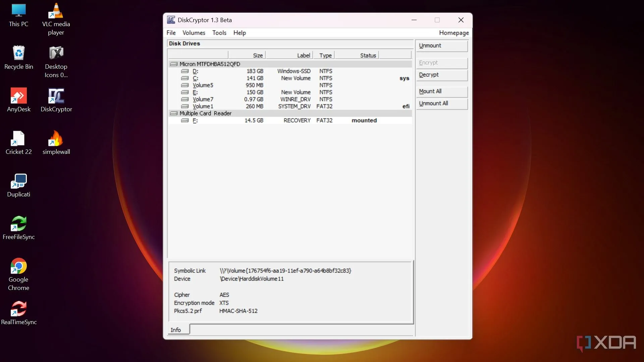
Task: Switch to the Info tab
Action: coord(176,330)
